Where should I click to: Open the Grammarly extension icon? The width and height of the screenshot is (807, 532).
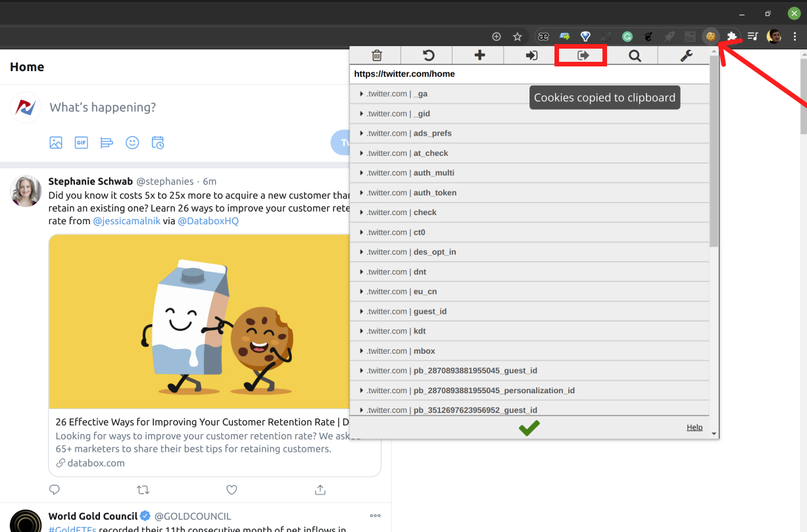click(627, 37)
